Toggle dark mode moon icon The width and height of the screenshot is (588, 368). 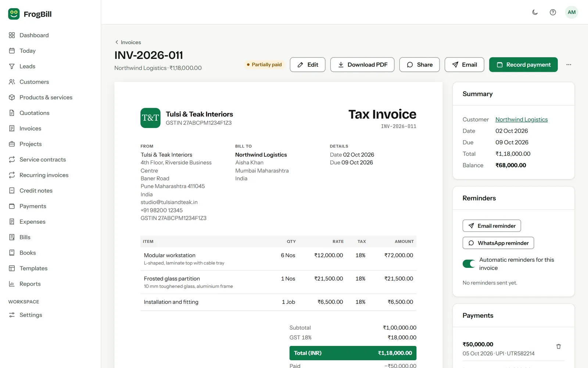pos(535,12)
